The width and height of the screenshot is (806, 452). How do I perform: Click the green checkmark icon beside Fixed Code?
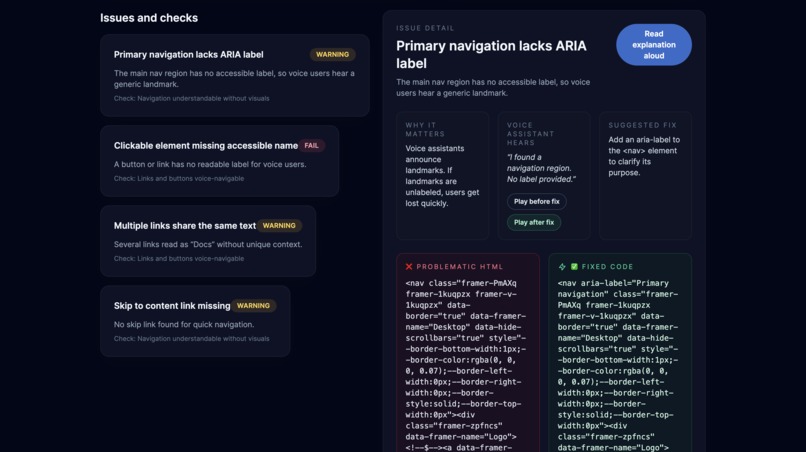(x=574, y=266)
